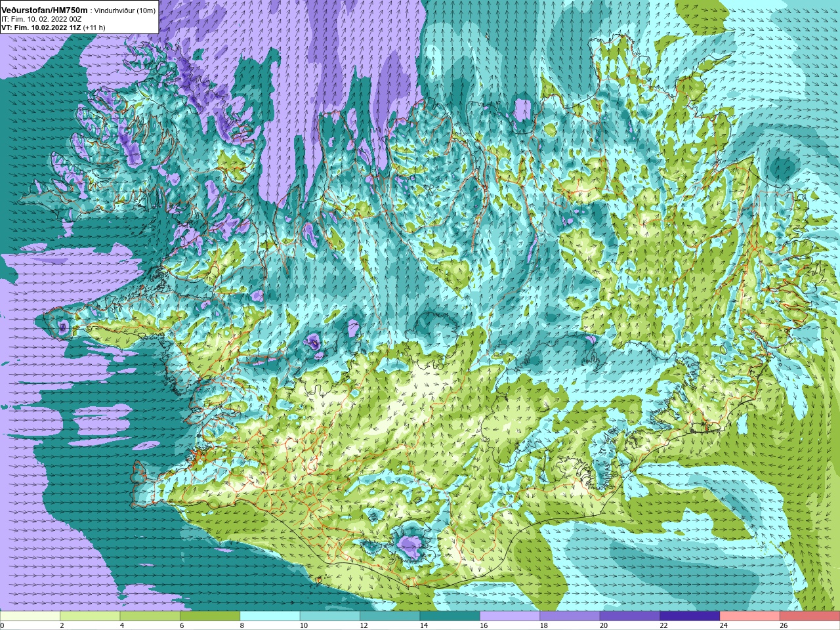840x630 pixels.
Task: Click the legend value 8
Action: coord(242,625)
